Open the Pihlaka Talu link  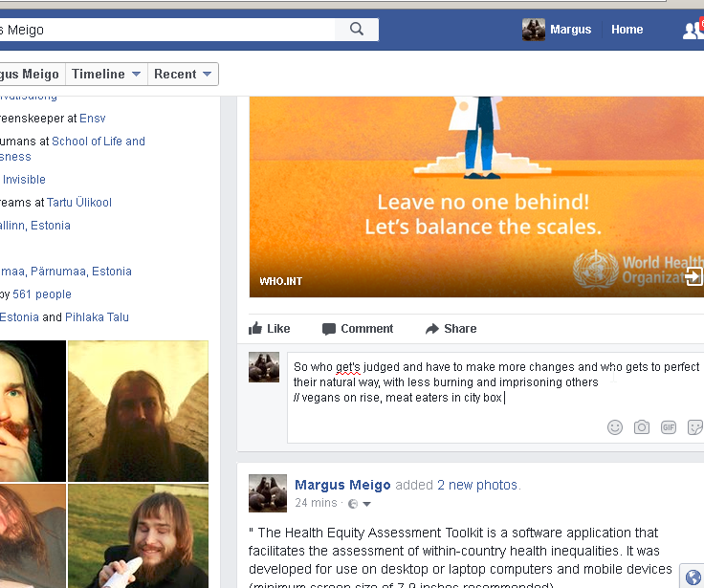click(97, 316)
